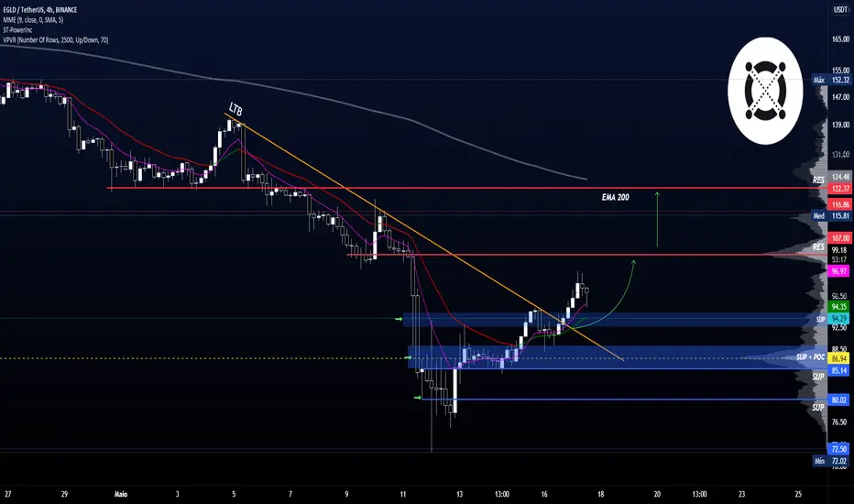The image size is (854, 504).
Task: Click the USDT currency label
Action: click(840, 10)
